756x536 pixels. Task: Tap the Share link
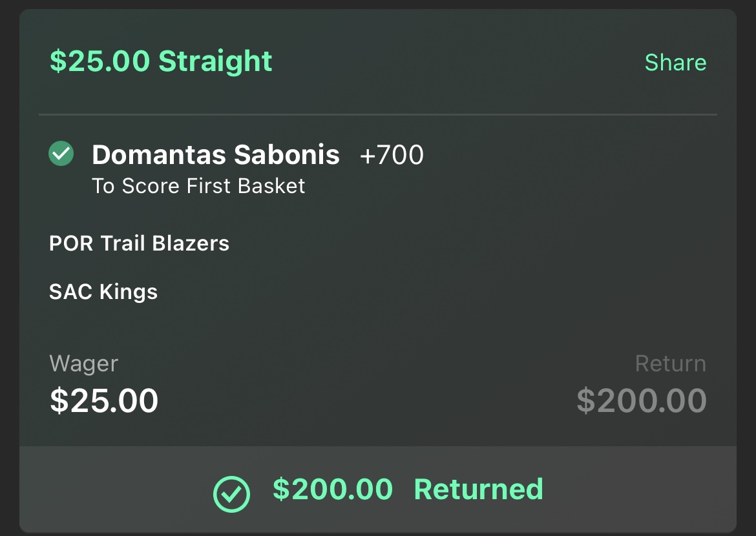[675, 63]
